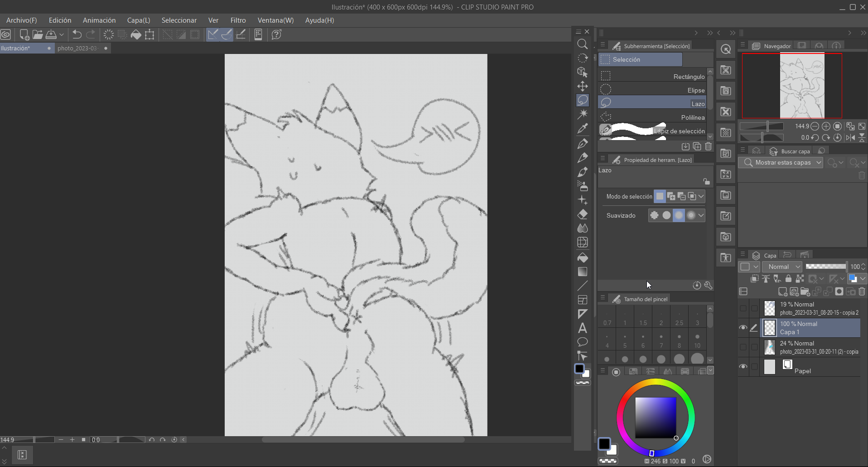The image size is (868, 467).
Task: Create new raster layer icon
Action: [x=783, y=292]
